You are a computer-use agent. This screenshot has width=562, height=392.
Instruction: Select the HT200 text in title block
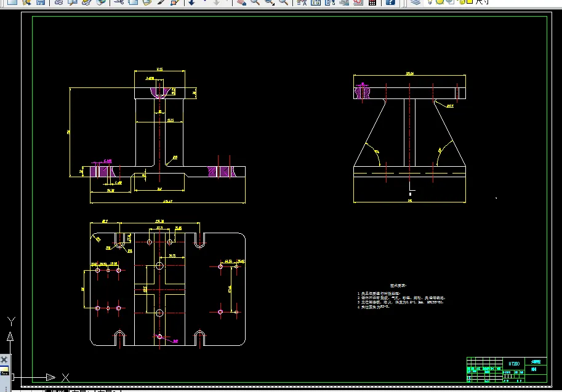click(x=514, y=364)
